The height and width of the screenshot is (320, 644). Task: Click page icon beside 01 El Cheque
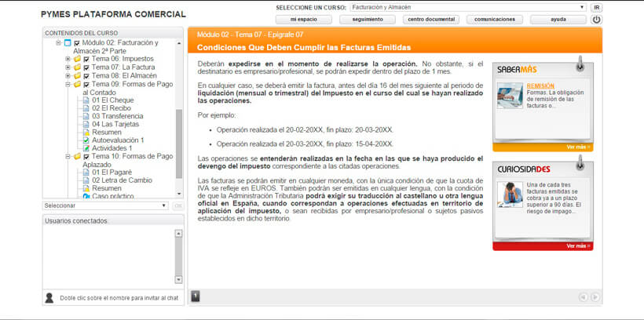point(86,100)
